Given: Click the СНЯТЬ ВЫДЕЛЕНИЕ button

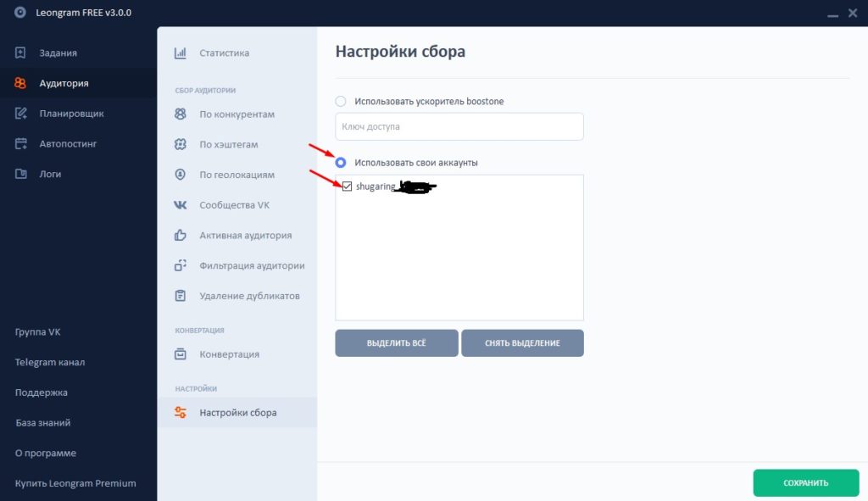Looking at the screenshot, I should click(x=522, y=343).
